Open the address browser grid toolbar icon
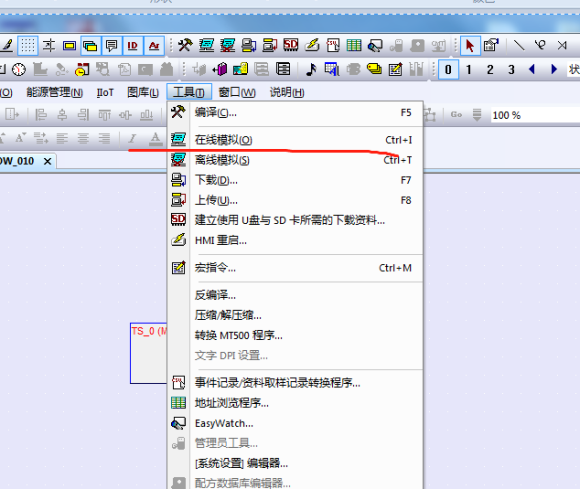This screenshot has height=489, width=580. (354, 45)
